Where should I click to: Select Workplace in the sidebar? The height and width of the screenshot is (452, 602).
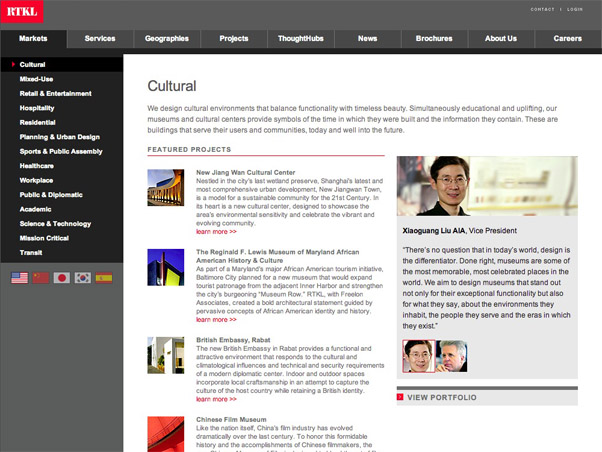(x=36, y=180)
